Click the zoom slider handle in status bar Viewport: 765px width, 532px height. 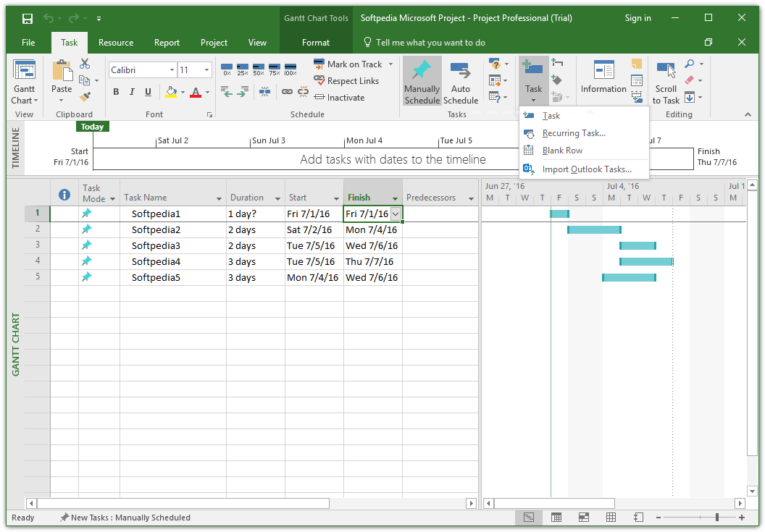click(x=716, y=518)
